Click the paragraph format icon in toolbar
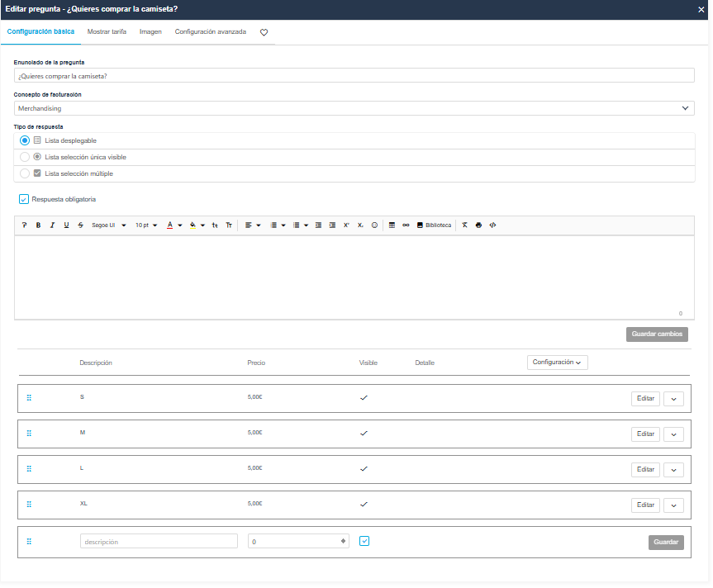713x588 pixels. click(25, 225)
